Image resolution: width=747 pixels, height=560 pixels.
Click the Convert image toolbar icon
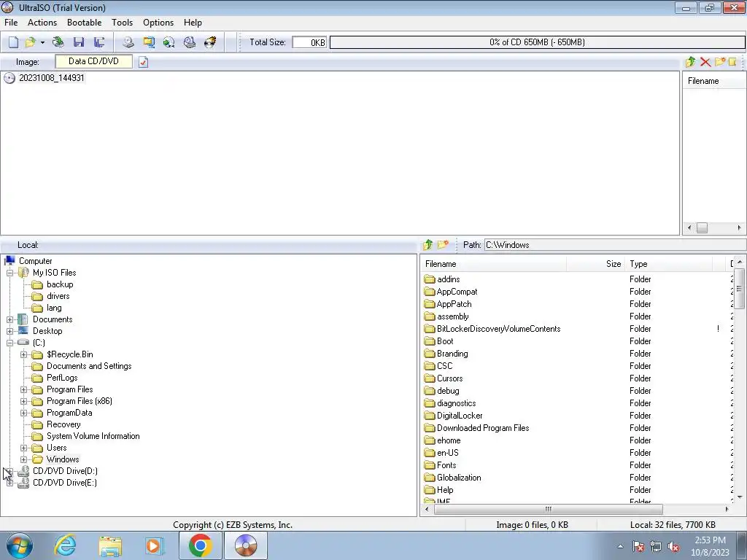(149, 42)
